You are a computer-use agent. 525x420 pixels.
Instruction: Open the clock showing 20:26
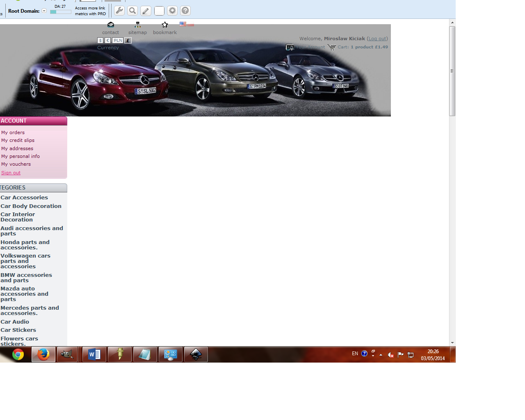[x=433, y=355]
